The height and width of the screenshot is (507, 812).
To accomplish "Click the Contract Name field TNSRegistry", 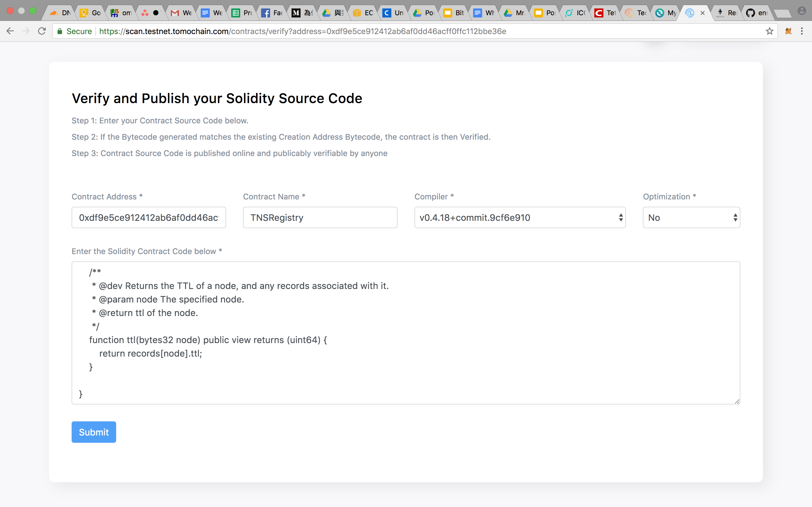I will pos(320,218).
